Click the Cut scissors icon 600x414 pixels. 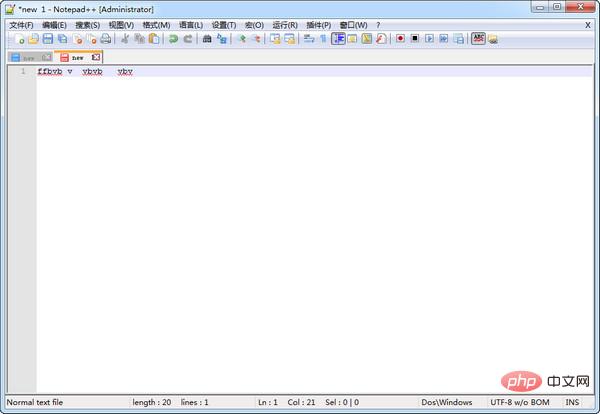click(x=125, y=39)
